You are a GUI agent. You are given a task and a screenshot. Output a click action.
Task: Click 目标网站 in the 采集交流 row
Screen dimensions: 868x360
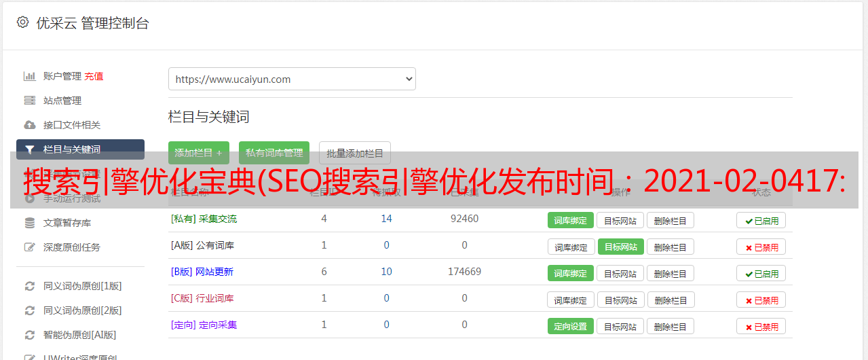click(x=620, y=220)
